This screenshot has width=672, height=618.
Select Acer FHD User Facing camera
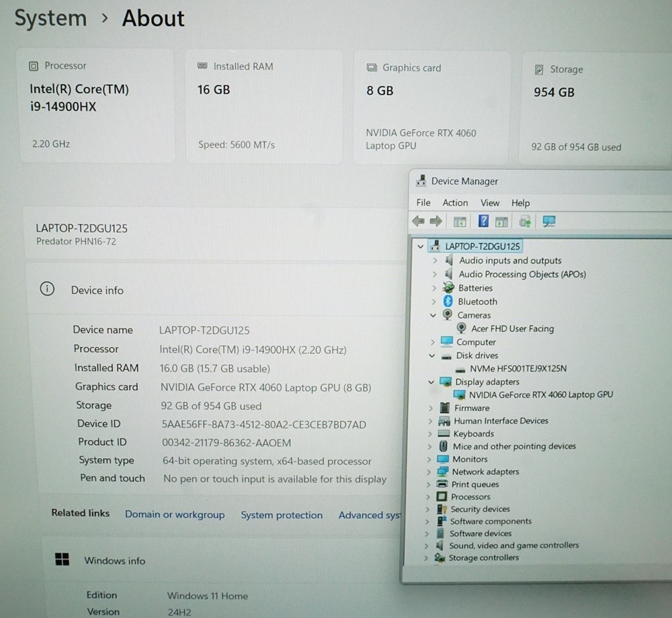click(513, 328)
